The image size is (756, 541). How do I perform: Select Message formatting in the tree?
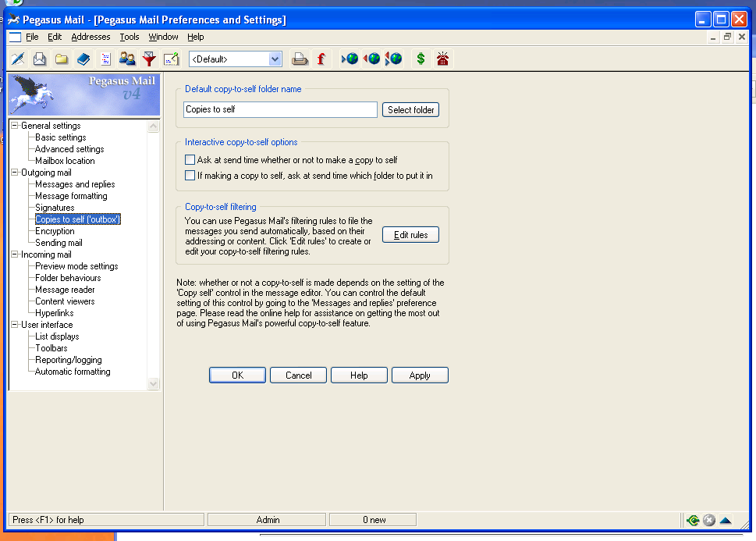[x=71, y=196]
